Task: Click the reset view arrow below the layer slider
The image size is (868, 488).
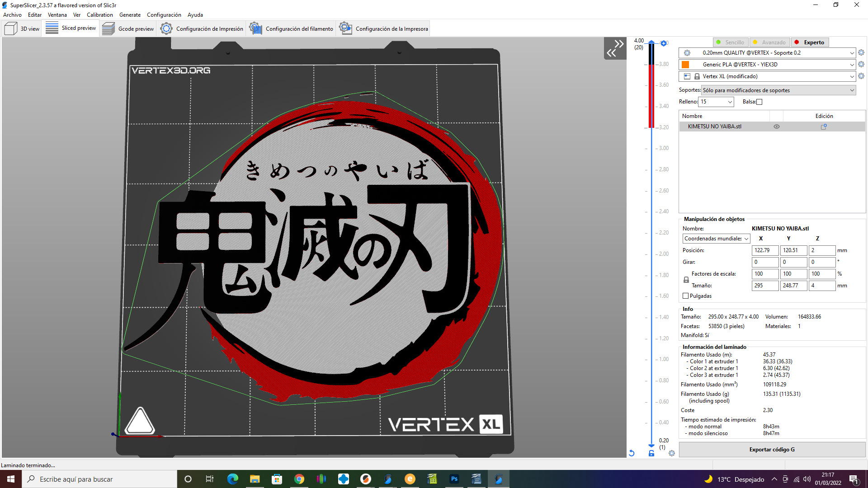Action: tap(632, 453)
